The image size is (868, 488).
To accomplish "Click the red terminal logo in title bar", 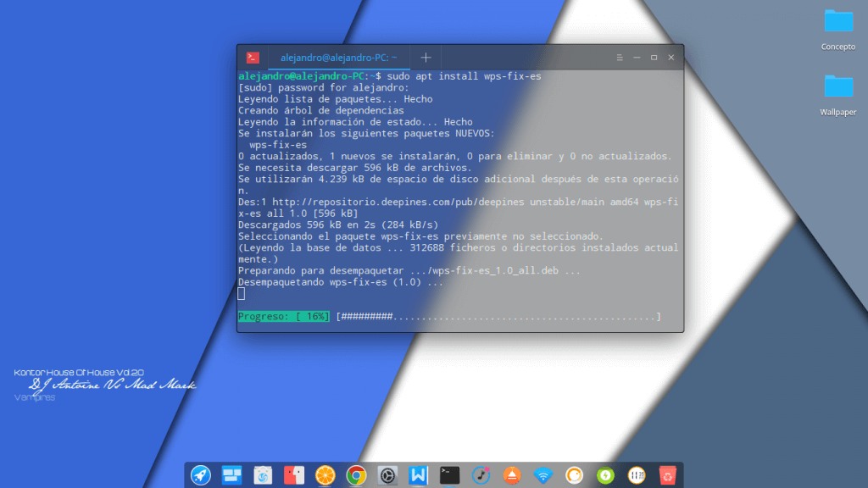I will pos(253,58).
